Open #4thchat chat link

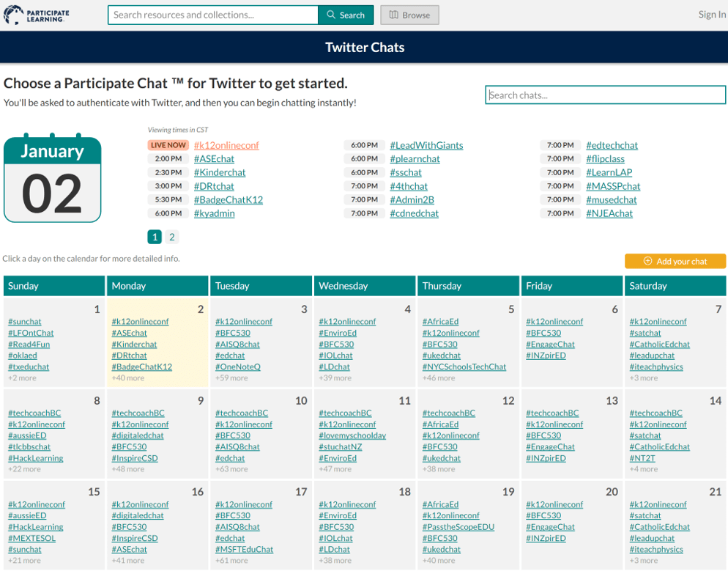pyautogui.click(x=409, y=186)
